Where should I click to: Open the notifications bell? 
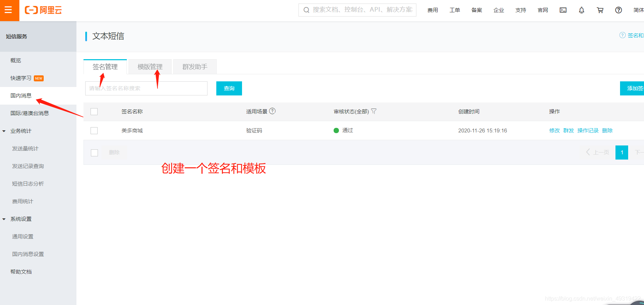click(x=582, y=10)
